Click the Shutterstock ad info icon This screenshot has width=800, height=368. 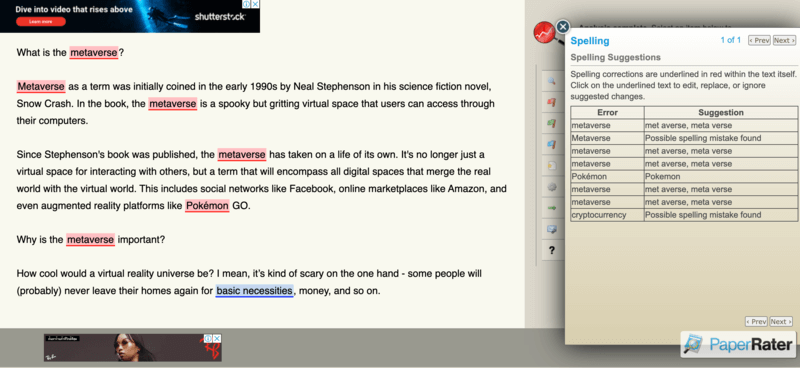tap(246, 4)
